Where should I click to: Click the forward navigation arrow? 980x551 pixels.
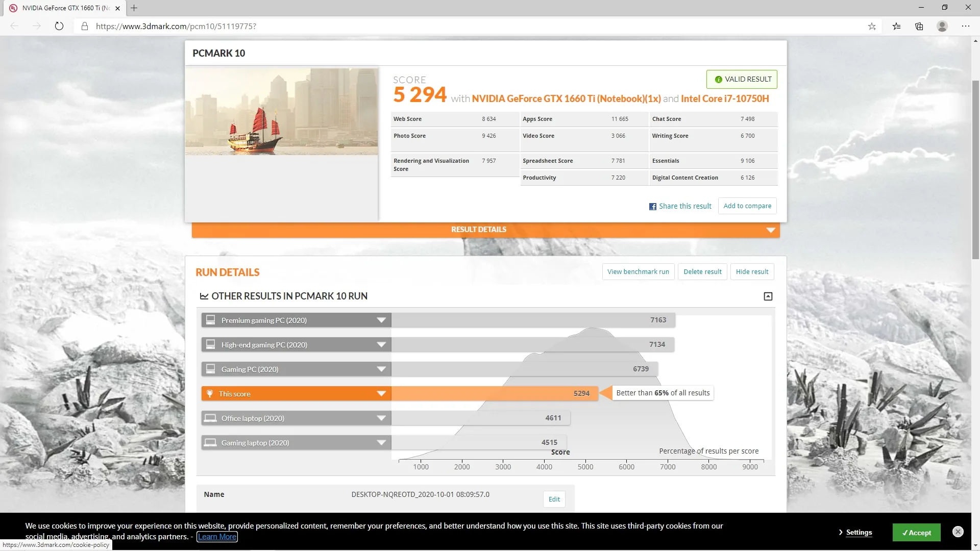click(x=36, y=26)
